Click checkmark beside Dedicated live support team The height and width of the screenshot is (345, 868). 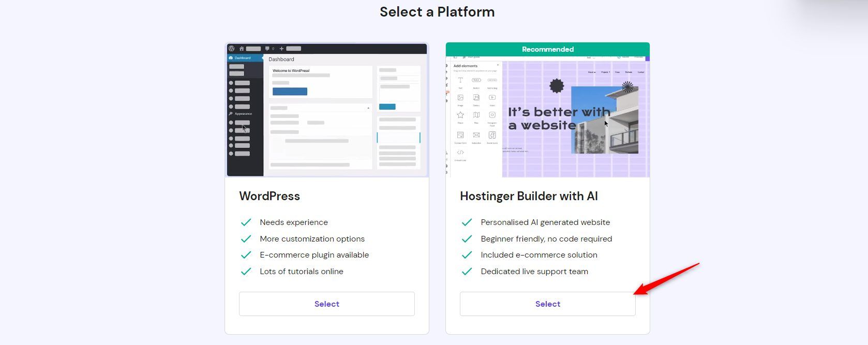click(467, 272)
